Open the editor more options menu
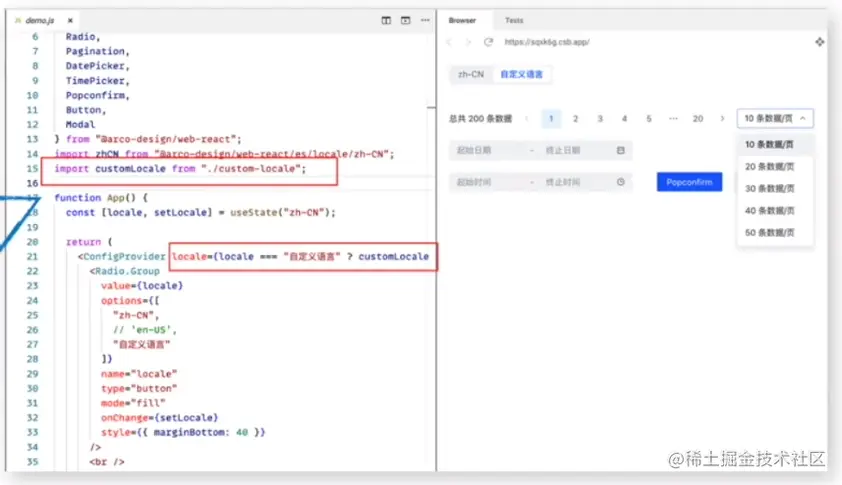The height and width of the screenshot is (485, 842). point(425,20)
